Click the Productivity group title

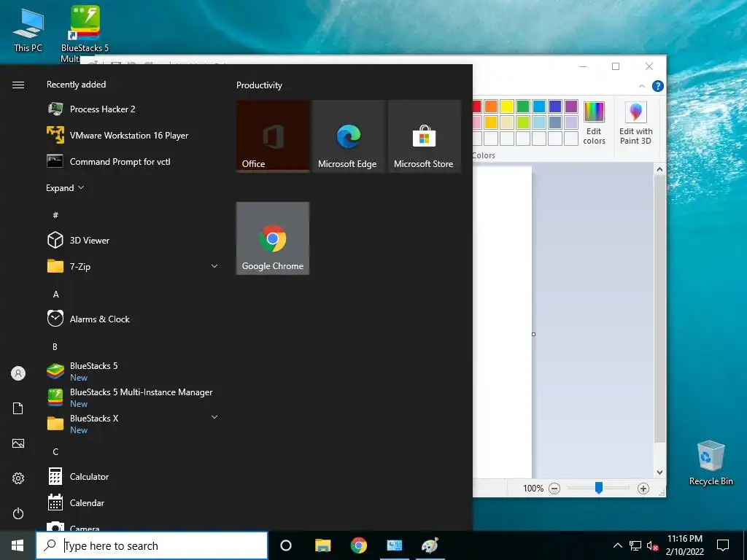tap(259, 85)
